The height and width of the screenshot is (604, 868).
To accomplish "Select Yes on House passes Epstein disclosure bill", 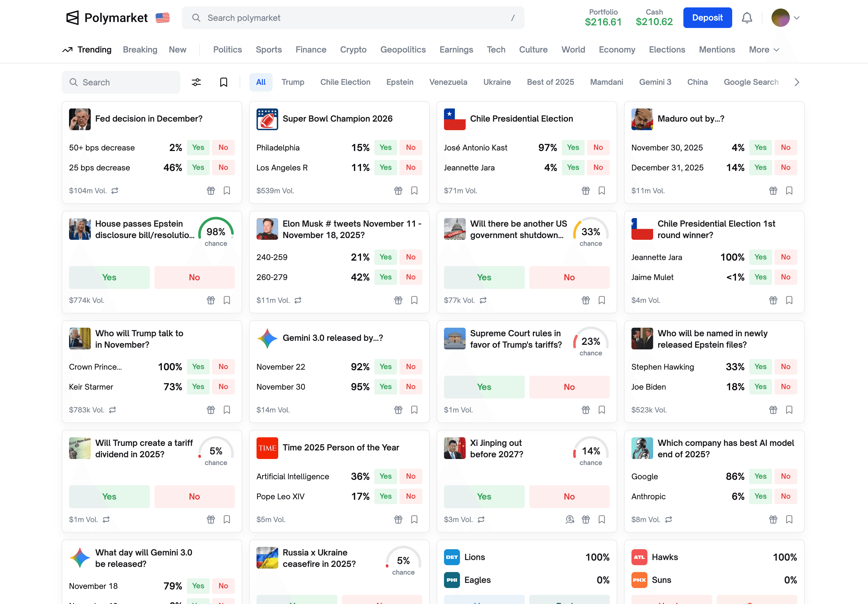I will pos(109,277).
